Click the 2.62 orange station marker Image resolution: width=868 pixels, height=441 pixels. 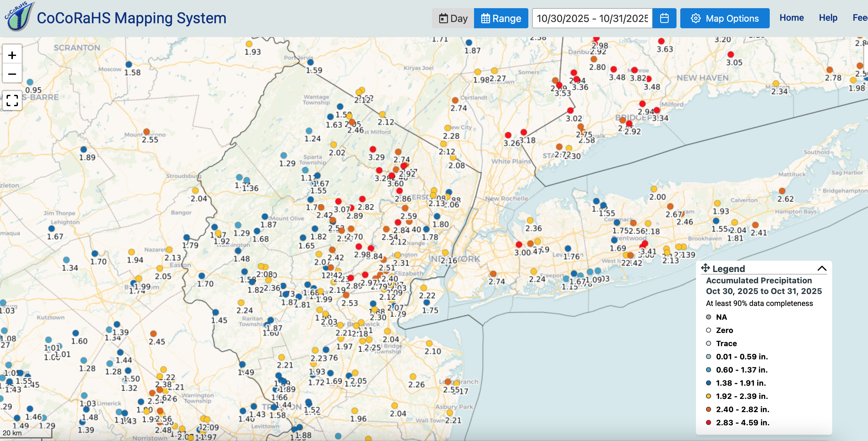[x=782, y=191]
